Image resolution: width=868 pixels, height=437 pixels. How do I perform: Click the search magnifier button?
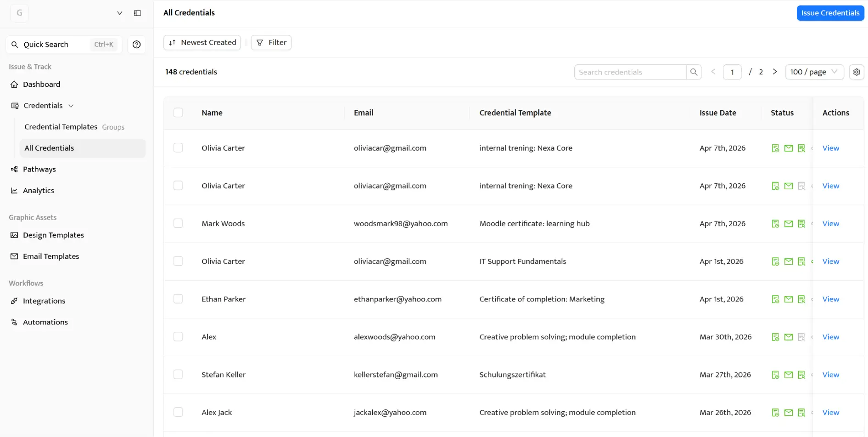click(x=694, y=72)
